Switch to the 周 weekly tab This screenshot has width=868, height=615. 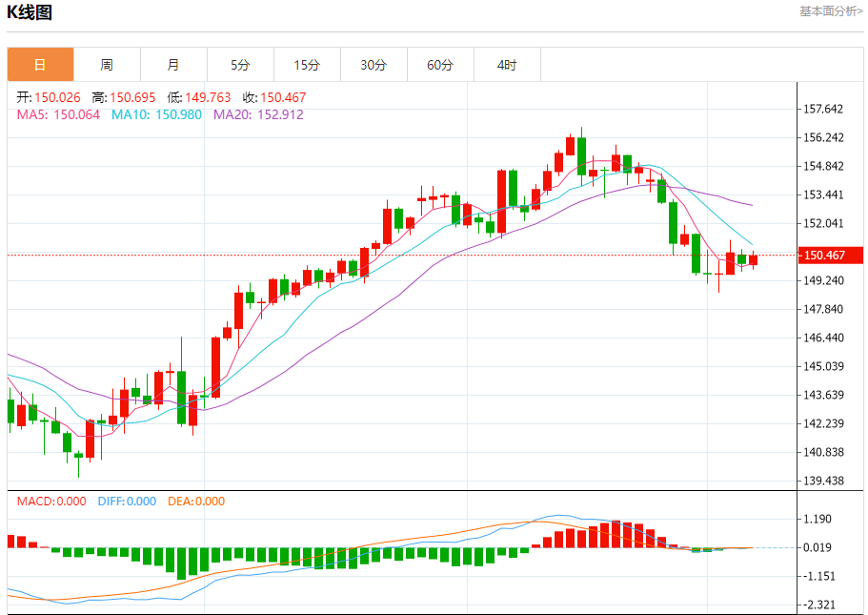click(107, 65)
